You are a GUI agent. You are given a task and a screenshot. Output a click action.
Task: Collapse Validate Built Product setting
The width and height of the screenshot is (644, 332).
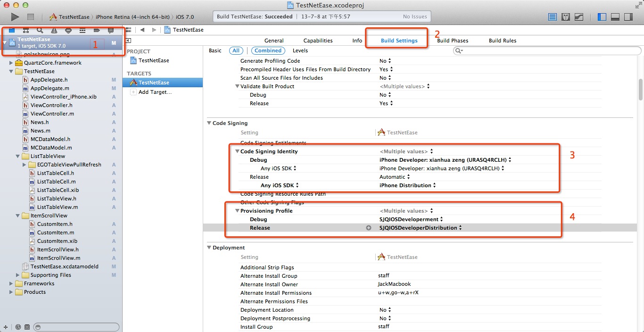pos(237,86)
